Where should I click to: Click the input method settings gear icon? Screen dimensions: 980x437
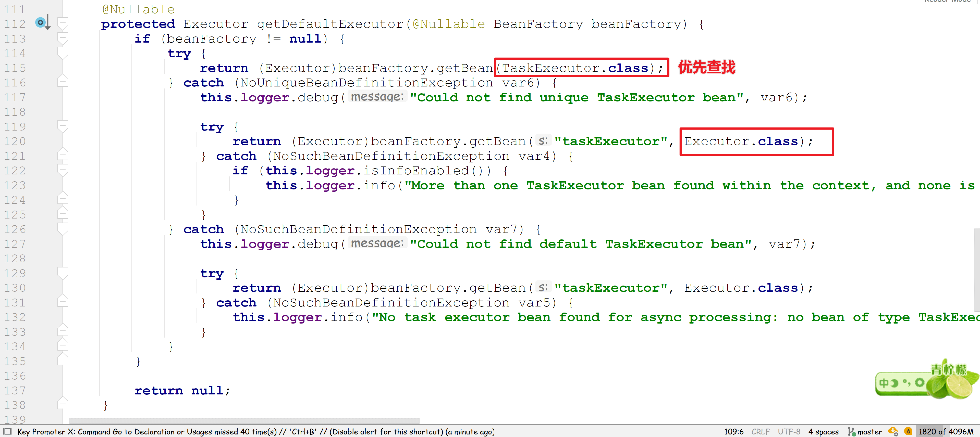[x=920, y=383]
